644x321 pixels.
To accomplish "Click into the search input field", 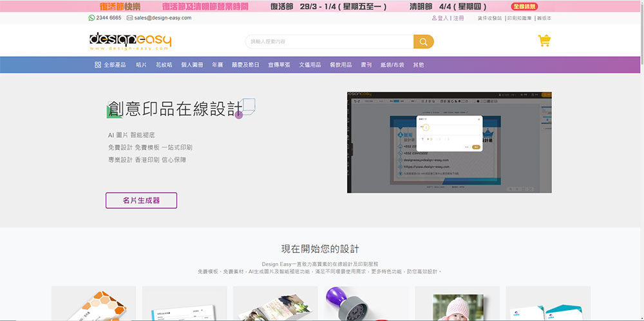I will (328, 42).
